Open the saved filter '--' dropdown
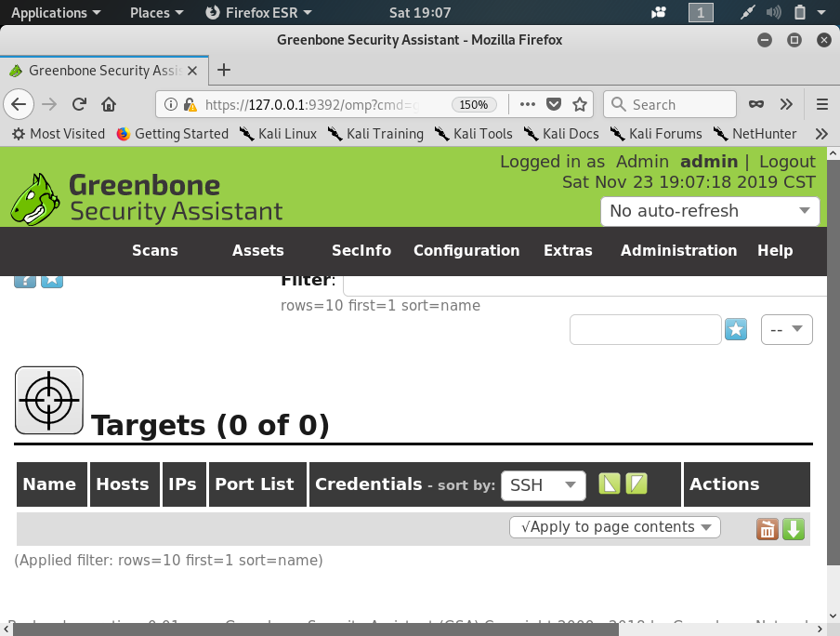 (x=786, y=329)
